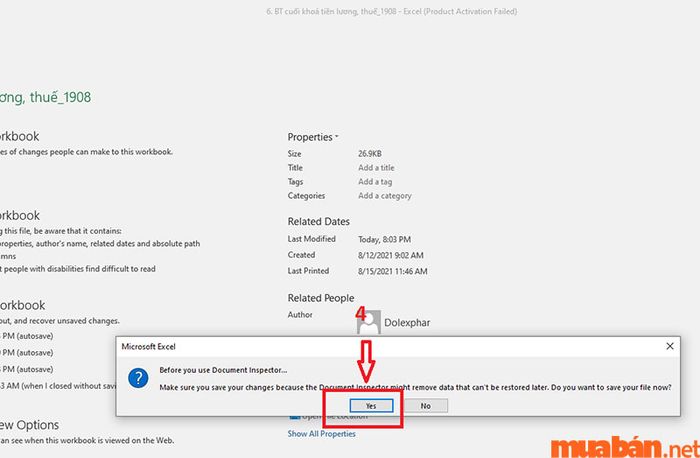This screenshot has height=458, width=700.
Task: Click the Related Dates heading
Action: 318,221
